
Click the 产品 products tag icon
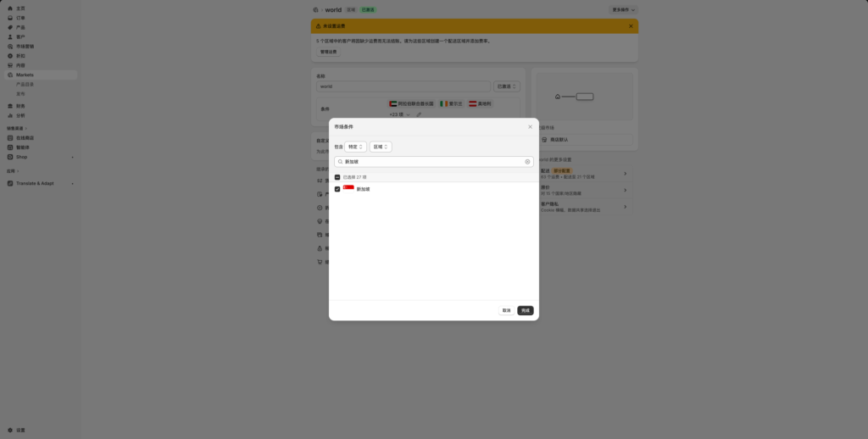point(10,27)
